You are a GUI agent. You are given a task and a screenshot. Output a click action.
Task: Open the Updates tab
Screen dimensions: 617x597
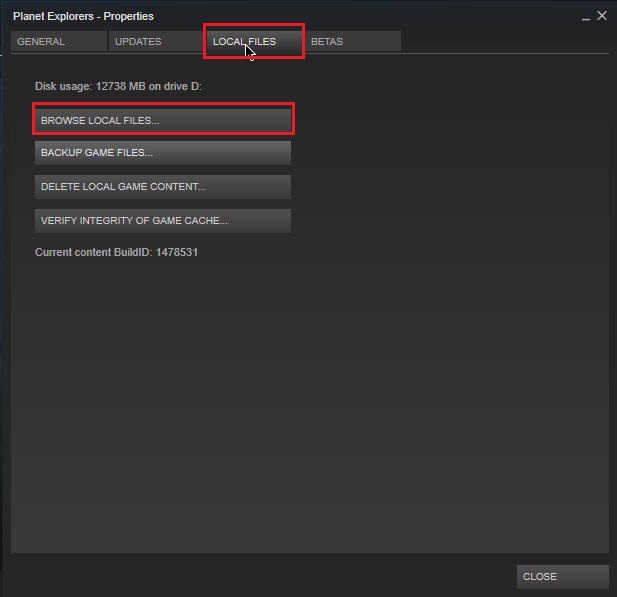click(157, 41)
